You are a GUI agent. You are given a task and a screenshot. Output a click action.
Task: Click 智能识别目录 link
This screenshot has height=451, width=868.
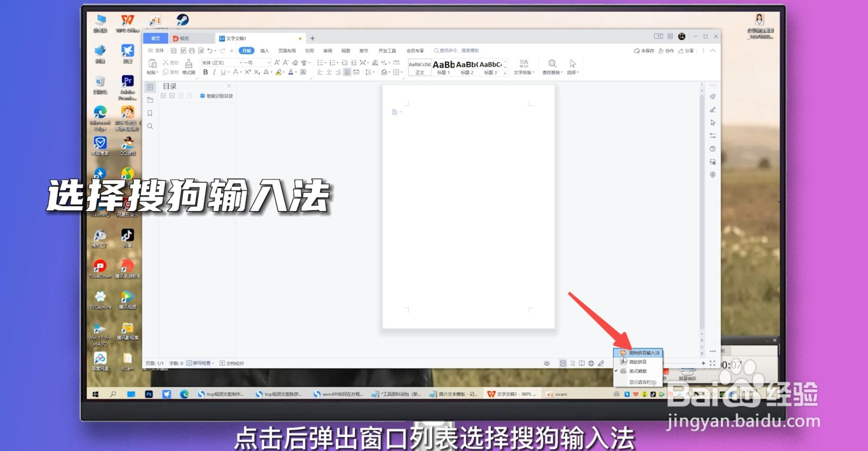coord(216,96)
